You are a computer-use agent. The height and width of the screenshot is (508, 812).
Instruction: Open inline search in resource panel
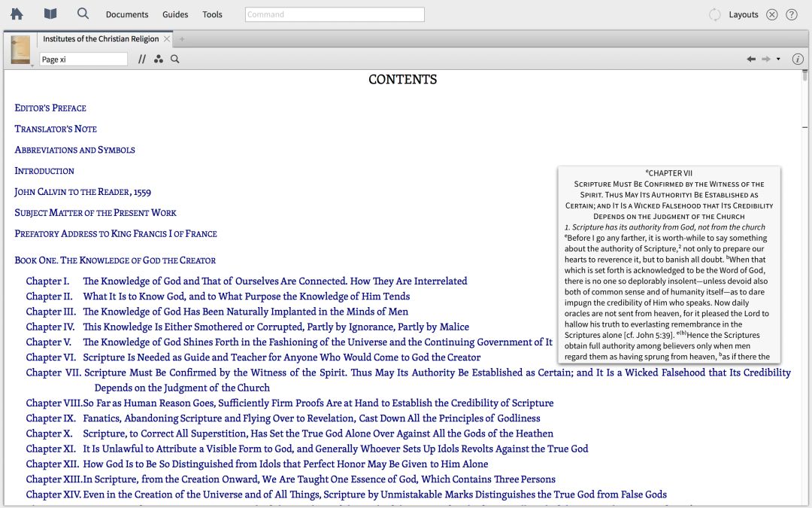[175, 59]
